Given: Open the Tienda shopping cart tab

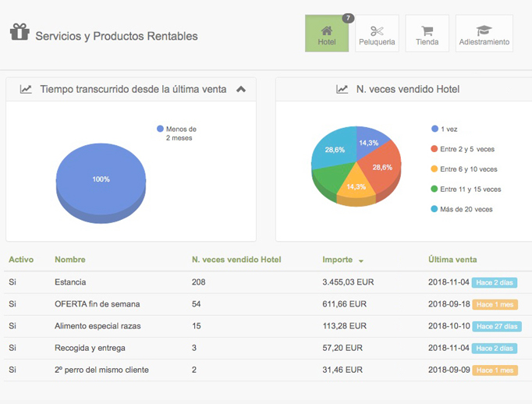Looking at the screenshot, I should coord(427,34).
